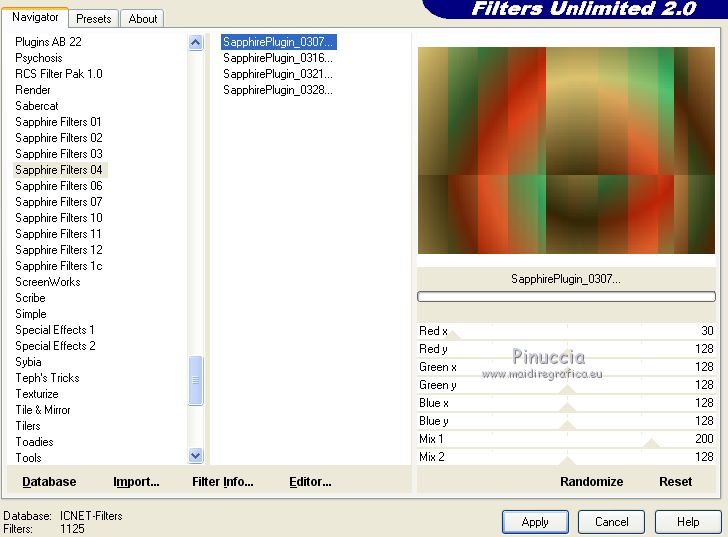Select Sapphire Filters 07 category

pos(58,202)
